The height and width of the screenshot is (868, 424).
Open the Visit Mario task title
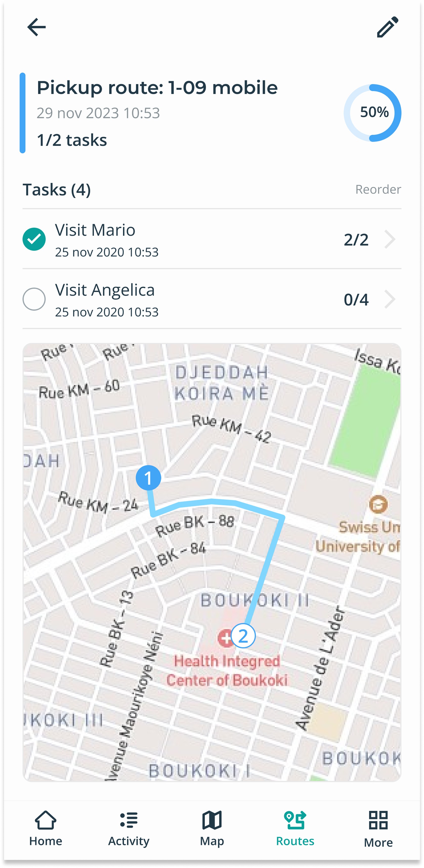point(95,230)
